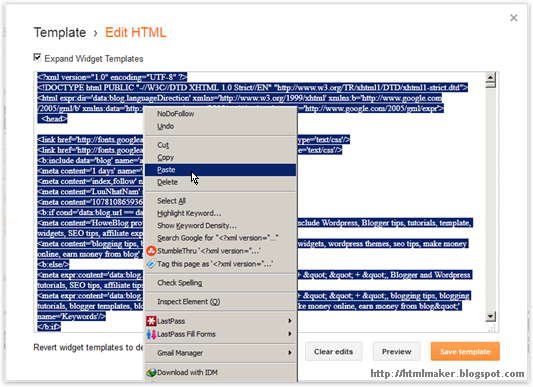
Task: Select Copy in the context menu
Action: click(220, 157)
